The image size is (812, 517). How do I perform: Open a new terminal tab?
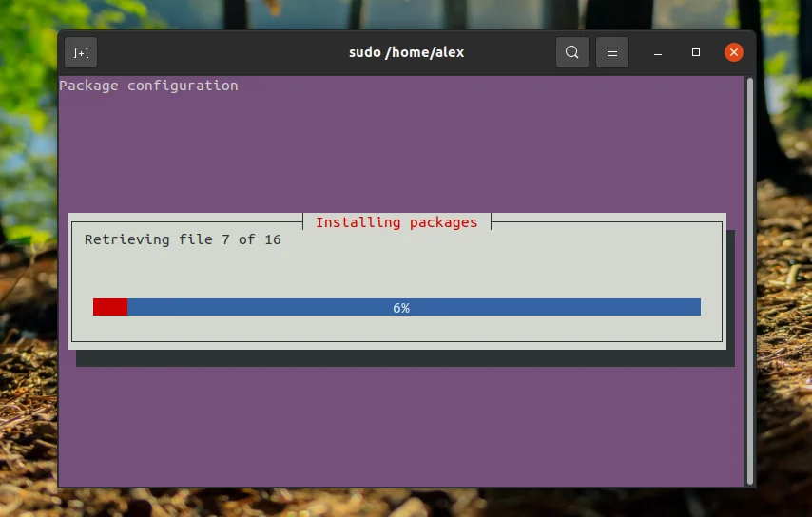coord(81,52)
